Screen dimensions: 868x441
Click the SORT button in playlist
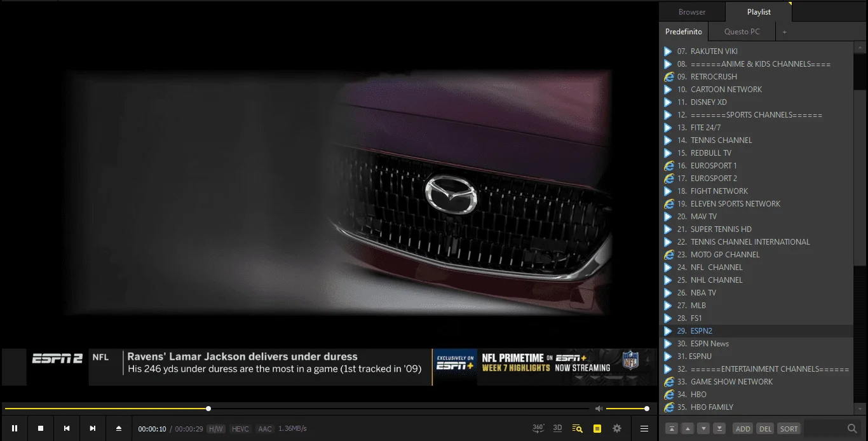789,428
